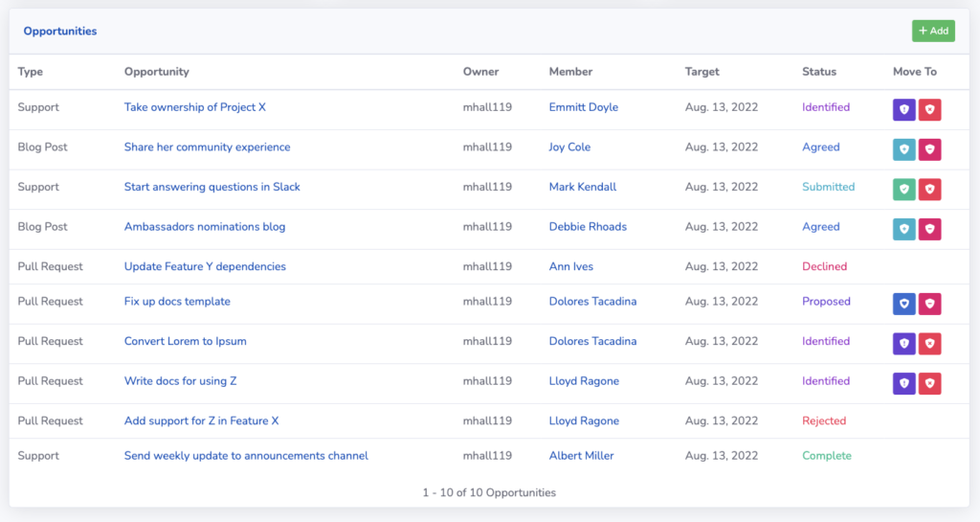Click teal shield icon in Ambassadors nominations blog row
Image resolution: width=980 pixels, height=522 pixels.
[x=903, y=229]
